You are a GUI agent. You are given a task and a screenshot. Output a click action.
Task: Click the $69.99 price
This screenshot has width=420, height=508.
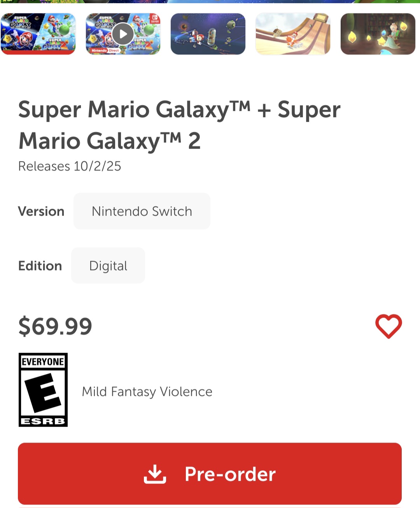[55, 326]
